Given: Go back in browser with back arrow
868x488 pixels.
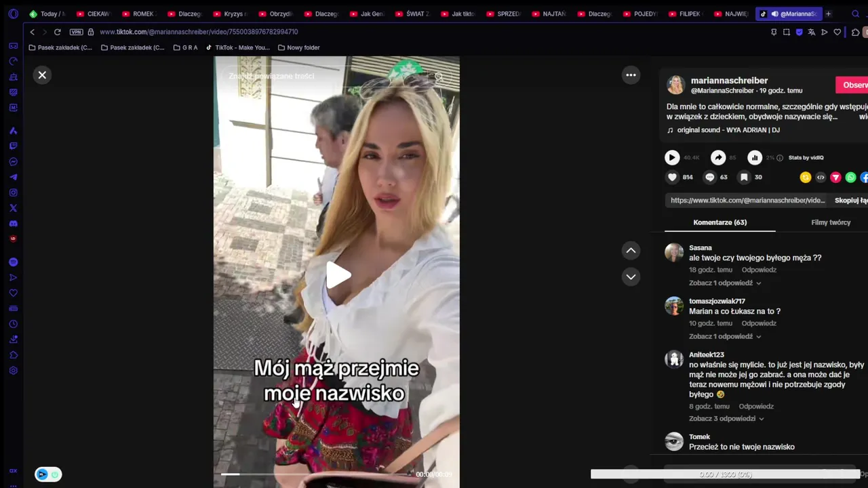Looking at the screenshot, I should coord(32,32).
